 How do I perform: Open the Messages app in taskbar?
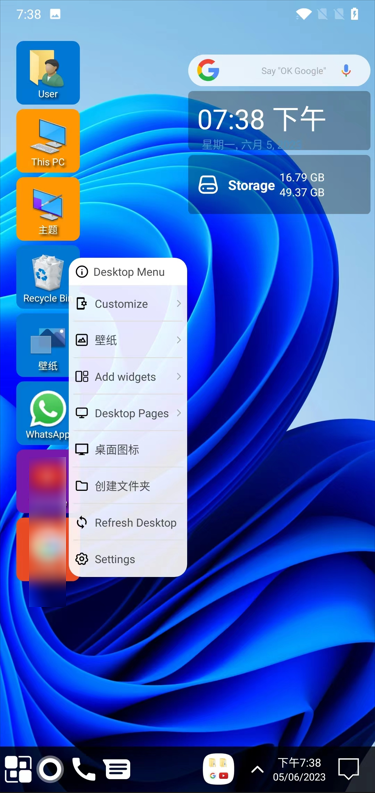click(117, 769)
